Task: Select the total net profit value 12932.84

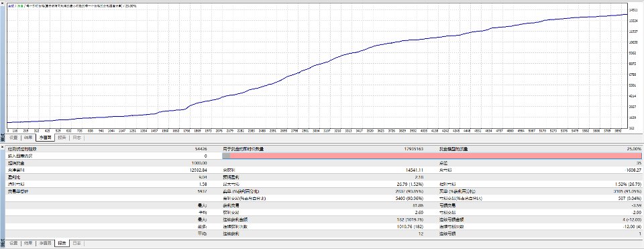Action: pyautogui.click(x=198, y=170)
